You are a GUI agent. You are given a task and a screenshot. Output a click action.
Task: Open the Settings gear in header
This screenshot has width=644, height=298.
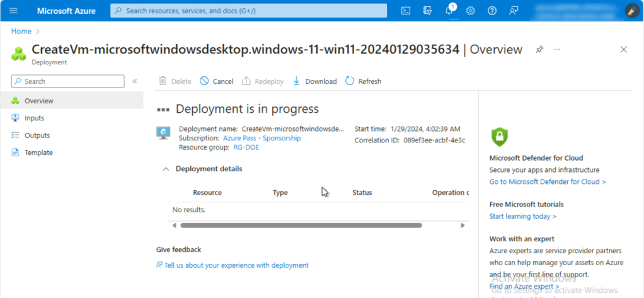click(x=471, y=11)
